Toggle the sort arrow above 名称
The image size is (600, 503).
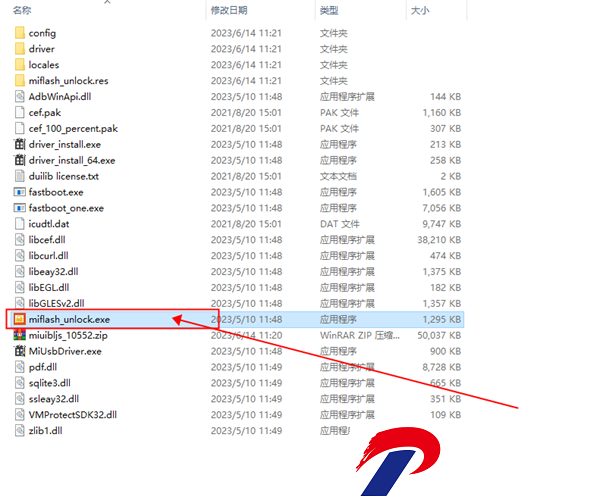[x=108, y=2]
